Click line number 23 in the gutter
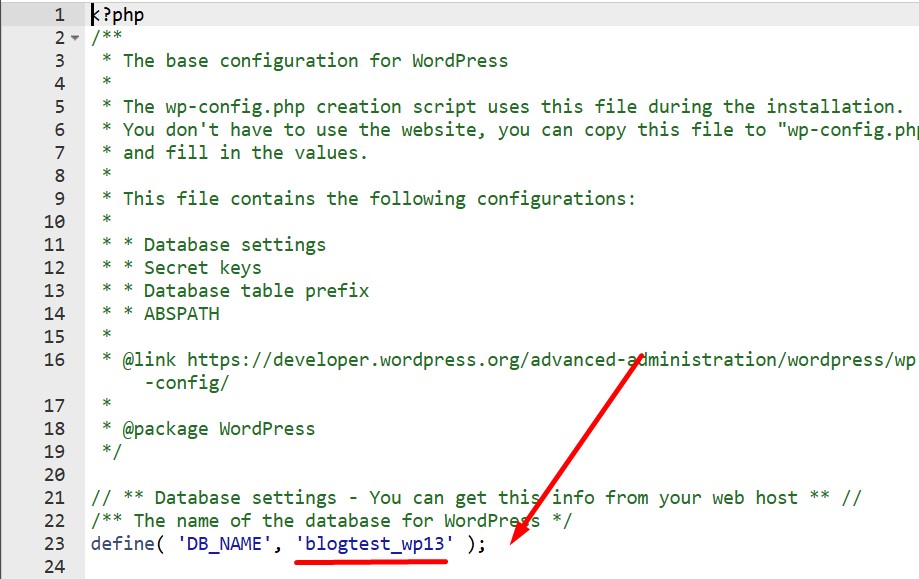Viewport: 919px width, 579px height. (x=54, y=544)
